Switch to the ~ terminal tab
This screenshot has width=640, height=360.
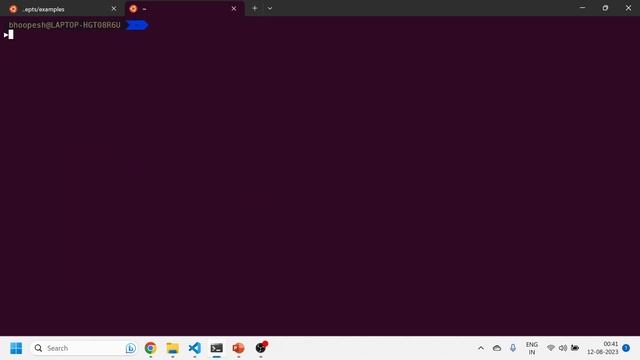[184, 9]
